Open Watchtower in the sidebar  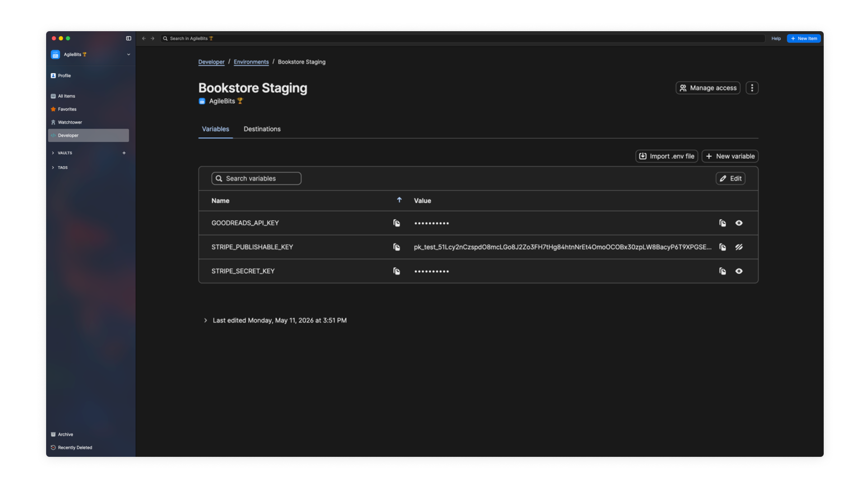[x=88, y=122]
